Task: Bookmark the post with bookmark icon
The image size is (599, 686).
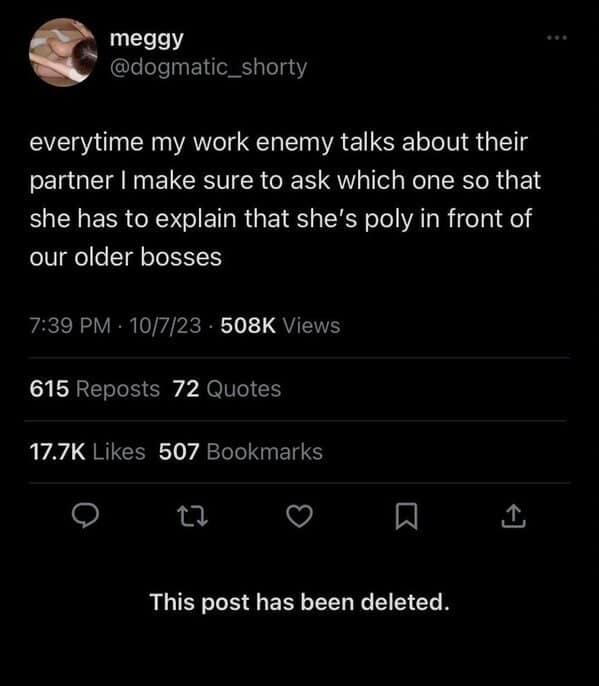Action: click(x=406, y=516)
